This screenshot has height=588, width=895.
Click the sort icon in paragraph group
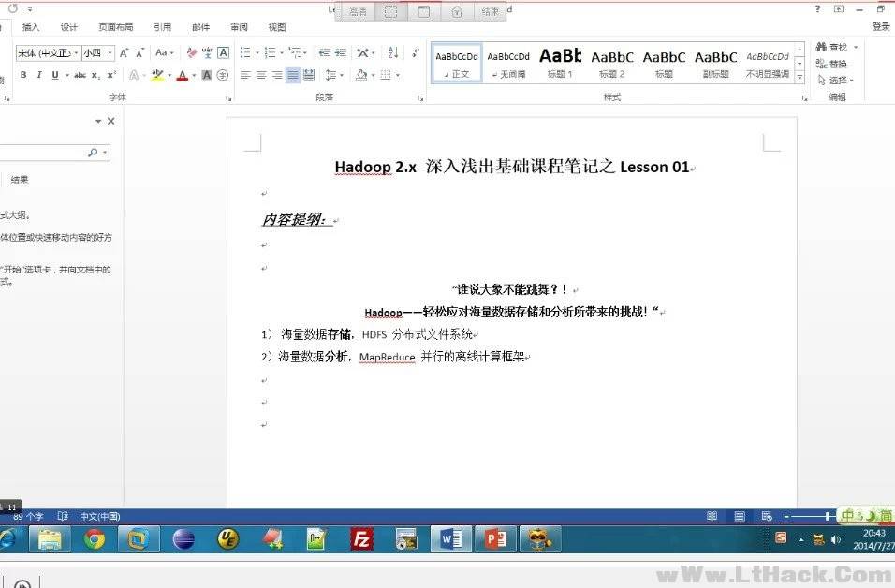[x=393, y=53]
